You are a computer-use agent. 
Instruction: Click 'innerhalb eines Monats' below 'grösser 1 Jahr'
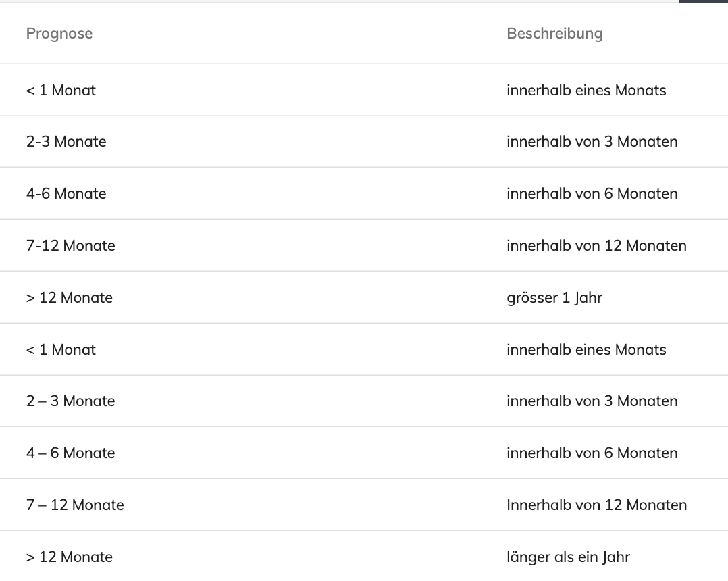(x=586, y=350)
